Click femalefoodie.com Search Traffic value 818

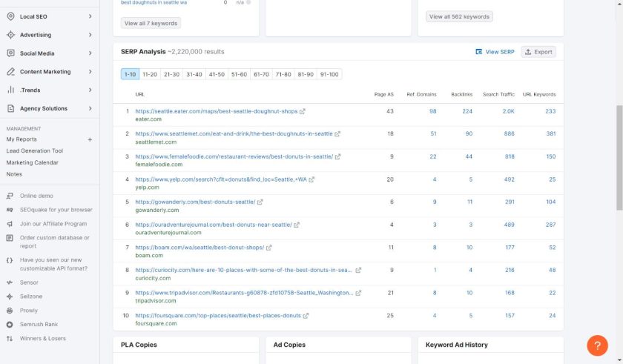[510, 156]
